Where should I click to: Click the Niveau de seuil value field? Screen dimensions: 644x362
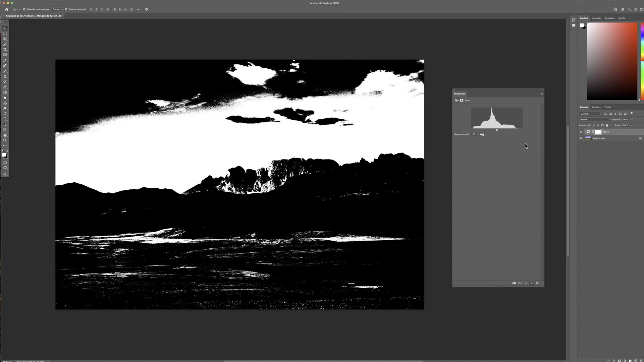coord(474,134)
